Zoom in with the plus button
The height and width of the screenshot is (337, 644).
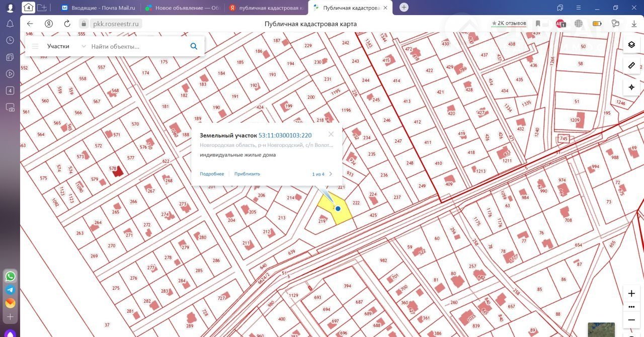point(631,293)
